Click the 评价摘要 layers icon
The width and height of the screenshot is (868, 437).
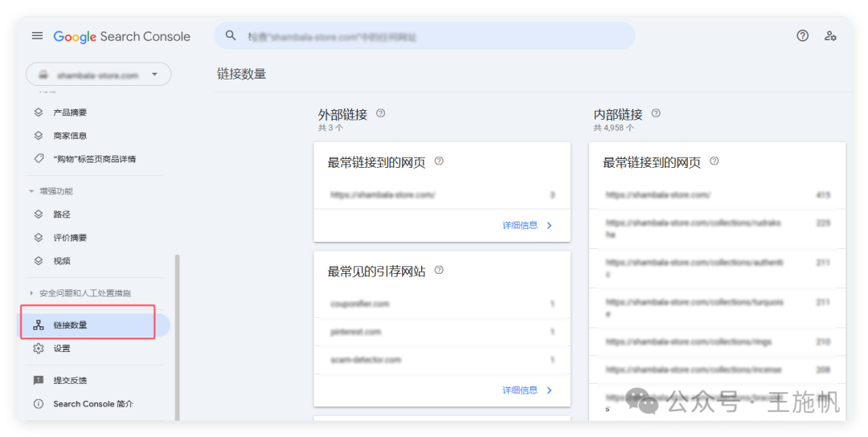coord(39,237)
